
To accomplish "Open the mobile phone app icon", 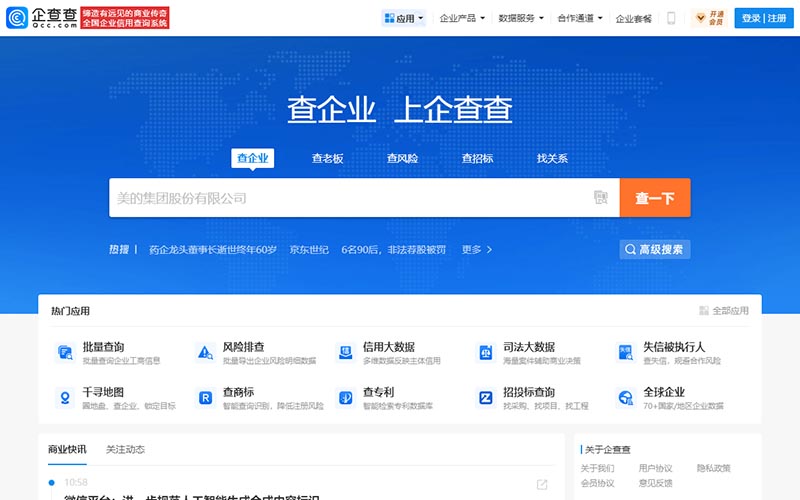I will click(671, 18).
